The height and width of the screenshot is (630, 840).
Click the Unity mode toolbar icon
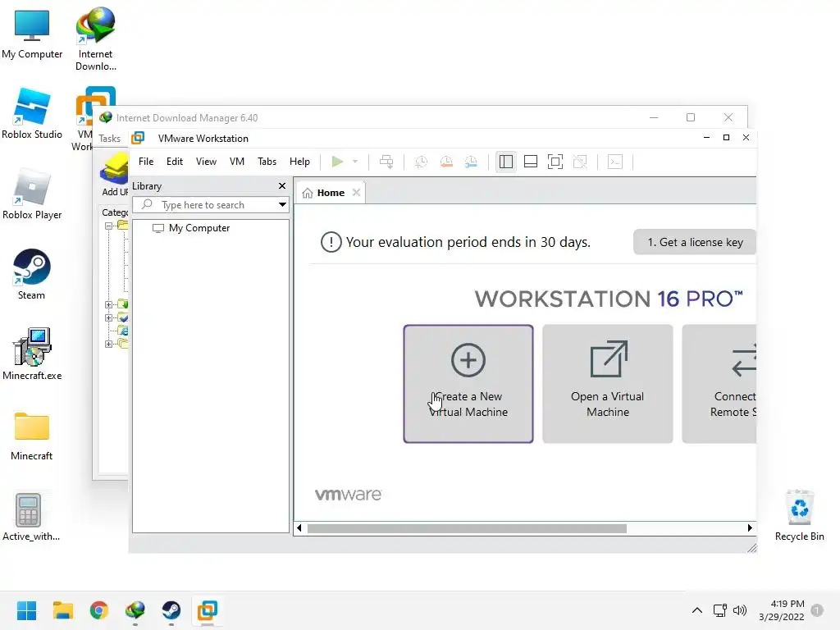click(x=580, y=162)
